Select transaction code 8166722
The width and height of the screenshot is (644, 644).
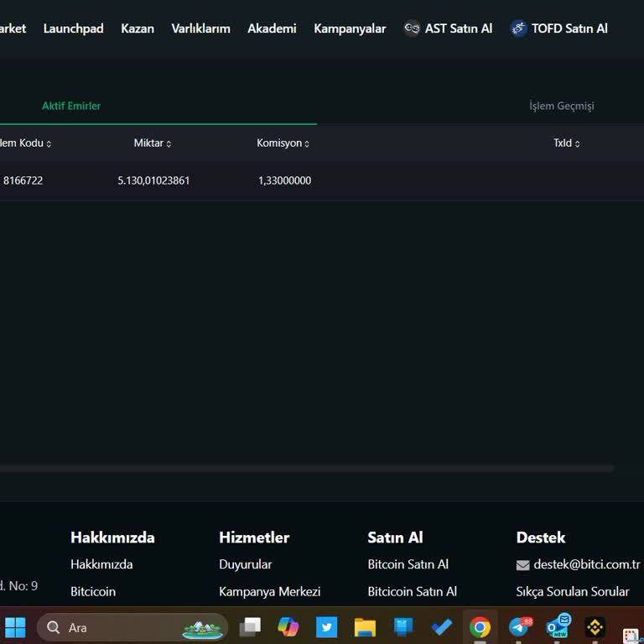tap(23, 181)
